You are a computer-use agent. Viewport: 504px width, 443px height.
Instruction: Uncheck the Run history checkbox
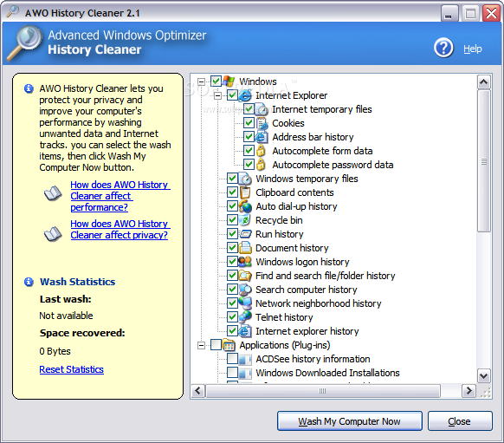pyautogui.click(x=232, y=233)
